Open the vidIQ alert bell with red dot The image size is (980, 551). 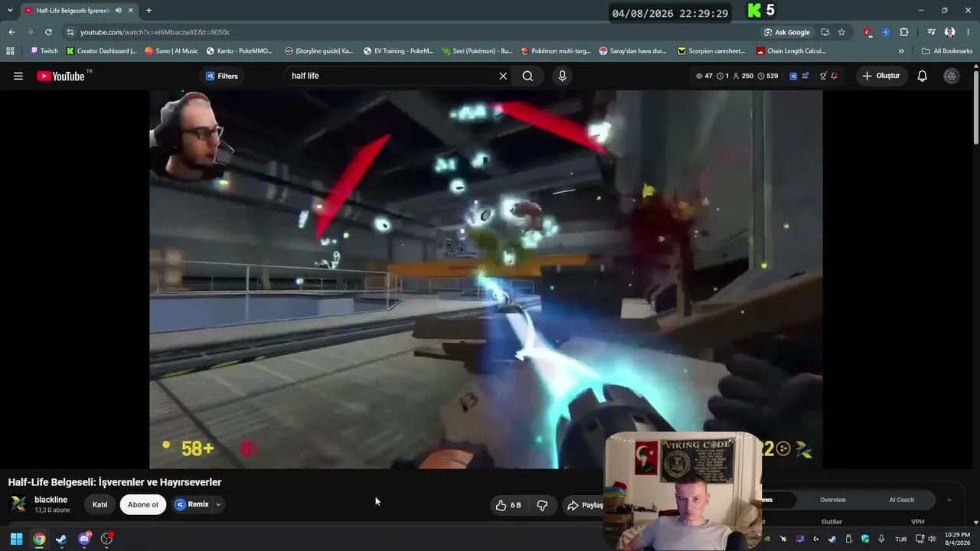[834, 76]
